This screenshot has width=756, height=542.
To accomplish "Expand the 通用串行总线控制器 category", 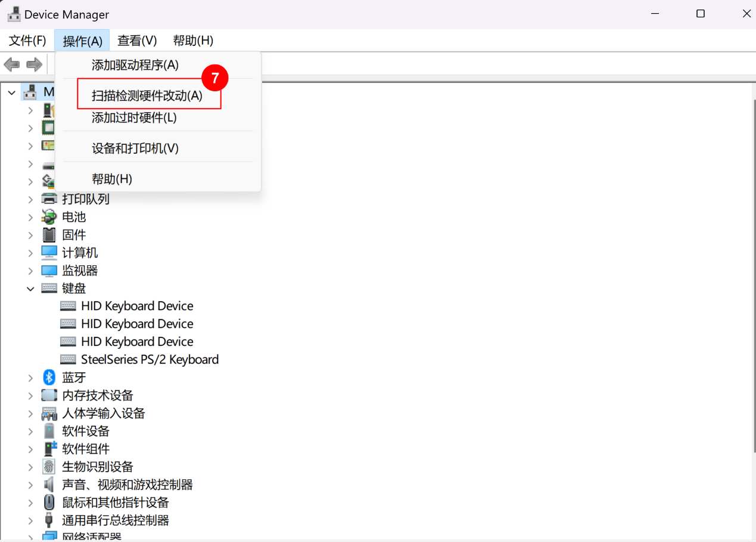I will (30, 521).
